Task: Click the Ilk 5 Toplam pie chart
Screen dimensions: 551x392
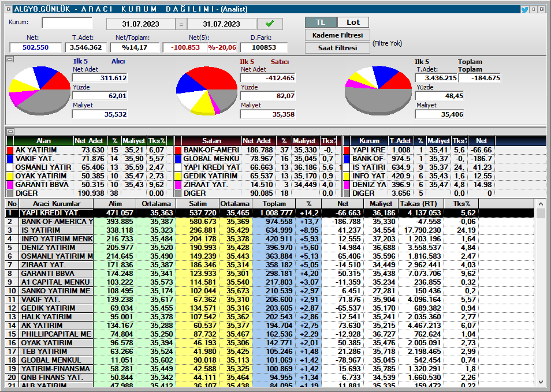Action: pos(378,91)
